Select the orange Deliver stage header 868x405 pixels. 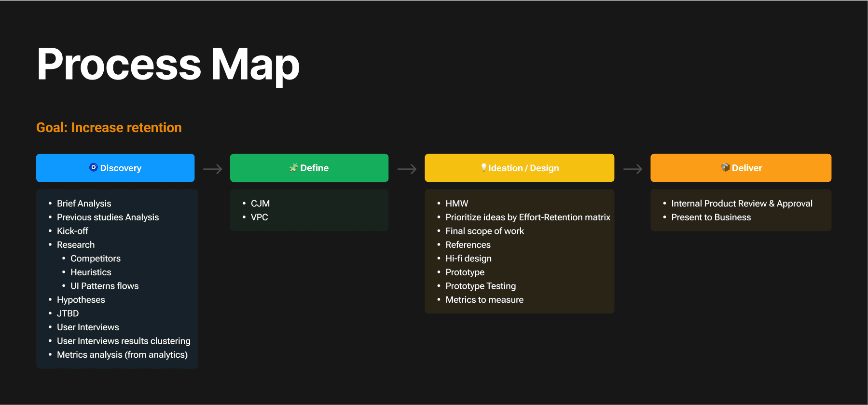[x=741, y=168]
